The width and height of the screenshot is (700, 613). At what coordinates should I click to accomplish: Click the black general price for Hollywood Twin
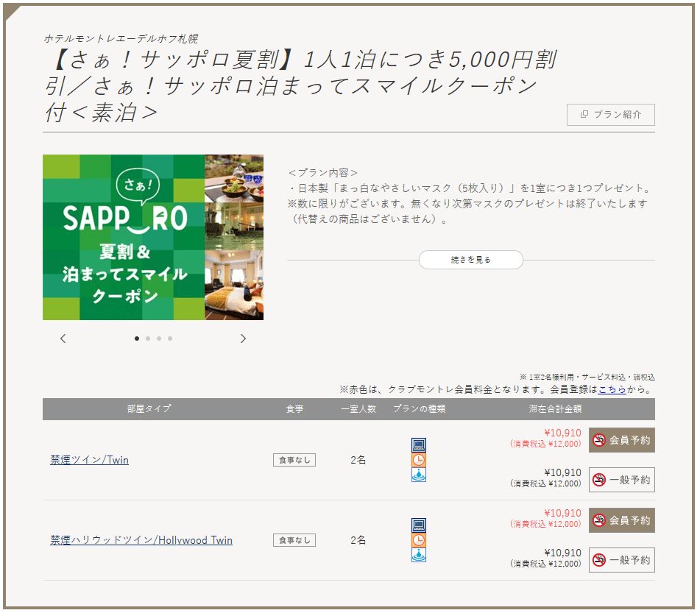tap(562, 553)
